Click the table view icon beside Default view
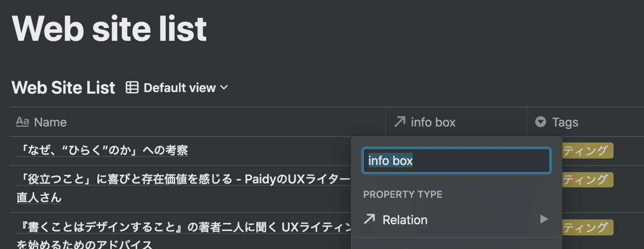The image size is (644, 249). [131, 87]
